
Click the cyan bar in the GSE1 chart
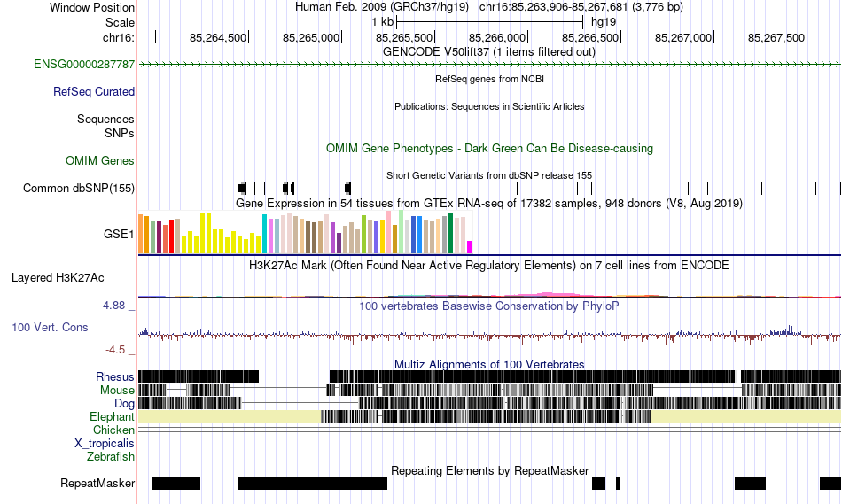pyautogui.click(x=264, y=234)
